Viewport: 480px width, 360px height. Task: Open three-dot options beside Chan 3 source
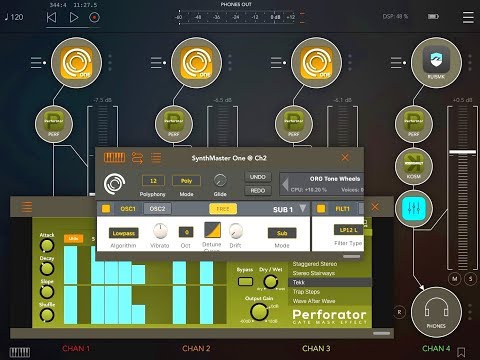point(350,62)
